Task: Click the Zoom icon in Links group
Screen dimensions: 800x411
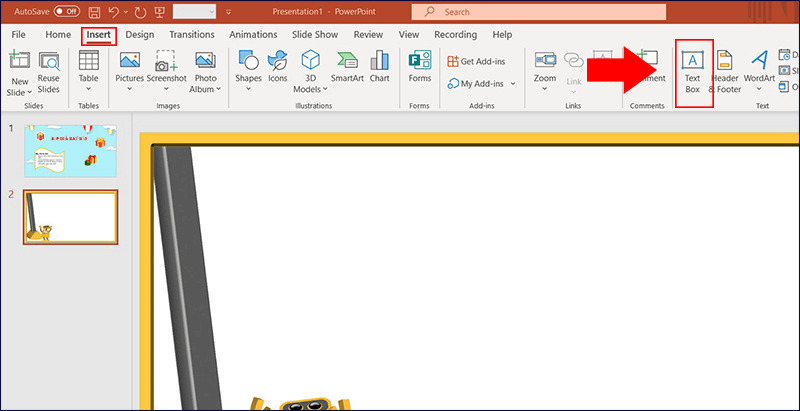Action: (x=545, y=60)
